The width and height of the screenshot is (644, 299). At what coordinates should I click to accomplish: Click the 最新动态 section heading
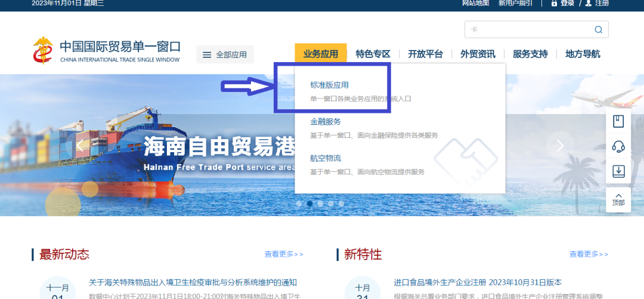tap(64, 254)
